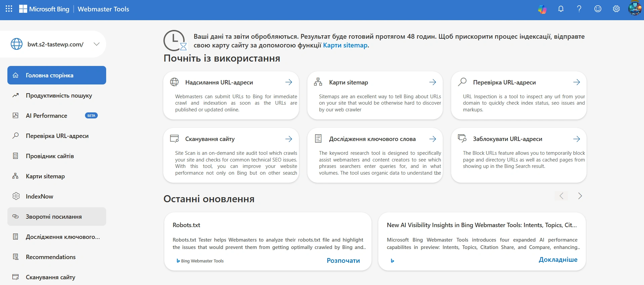The width and height of the screenshot is (644, 285).
Task: Click Розпочати on the Robots.txt card
Action: [x=343, y=260]
